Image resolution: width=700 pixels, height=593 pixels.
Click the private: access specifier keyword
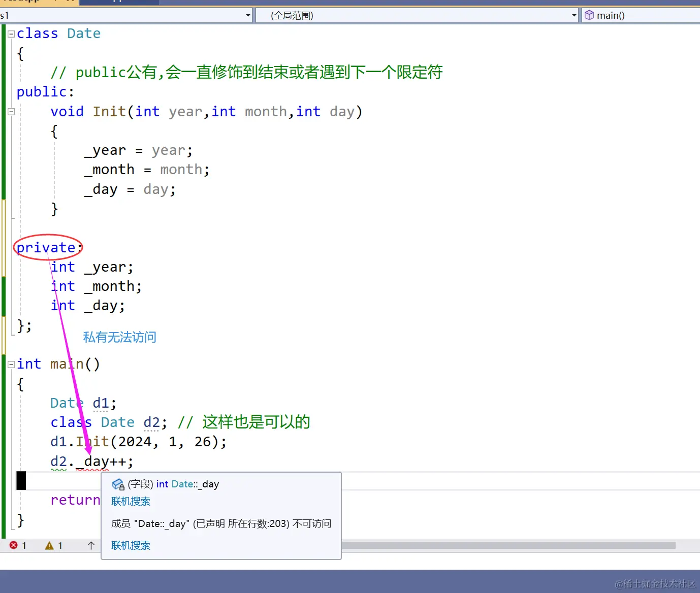pyautogui.click(x=49, y=248)
